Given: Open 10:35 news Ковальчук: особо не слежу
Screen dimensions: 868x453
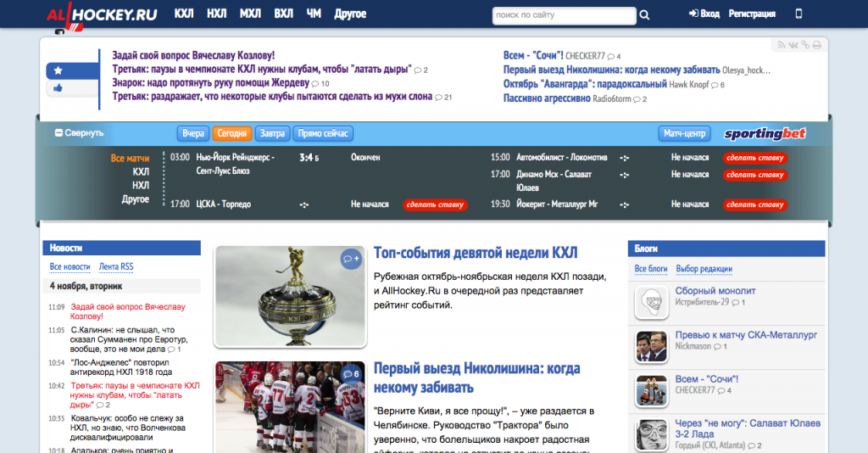Looking at the screenshot, I should (x=127, y=428).
